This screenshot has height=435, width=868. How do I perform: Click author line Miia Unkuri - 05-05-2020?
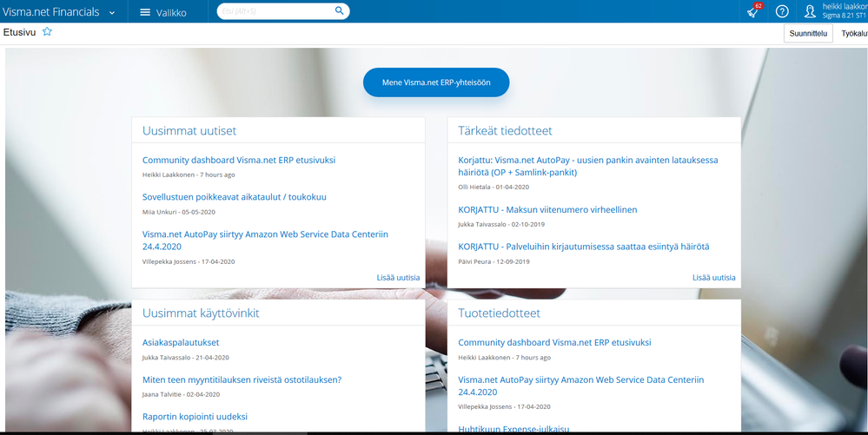pyautogui.click(x=178, y=212)
